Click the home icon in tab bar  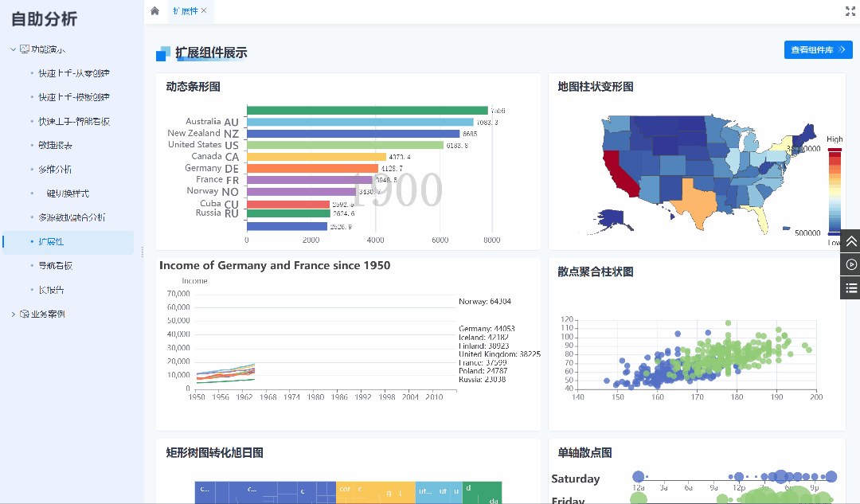(x=154, y=11)
